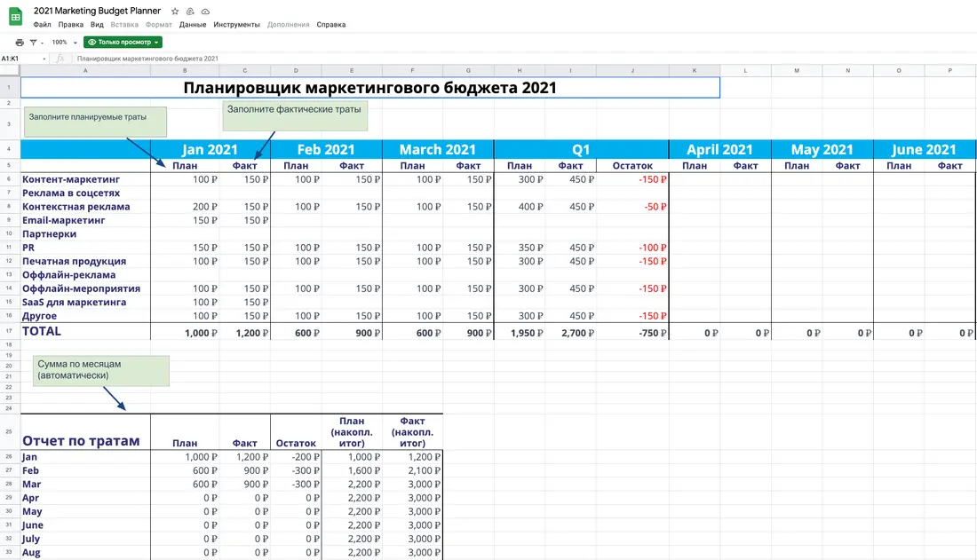Click the filter icon in toolbar
Image resolution: width=977 pixels, height=560 pixels.
point(33,43)
